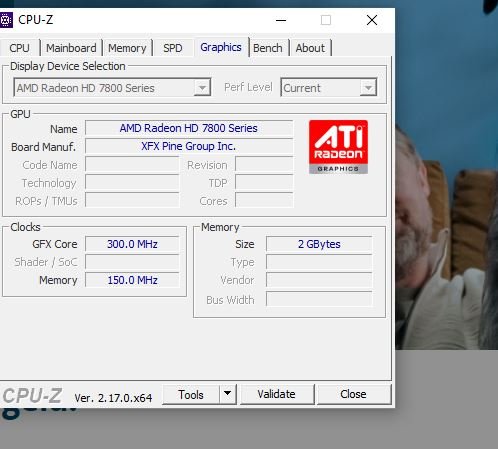498x449 pixels.
Task: Click the 300.0 MHz GFX Core value
Action: coord(132,244)
